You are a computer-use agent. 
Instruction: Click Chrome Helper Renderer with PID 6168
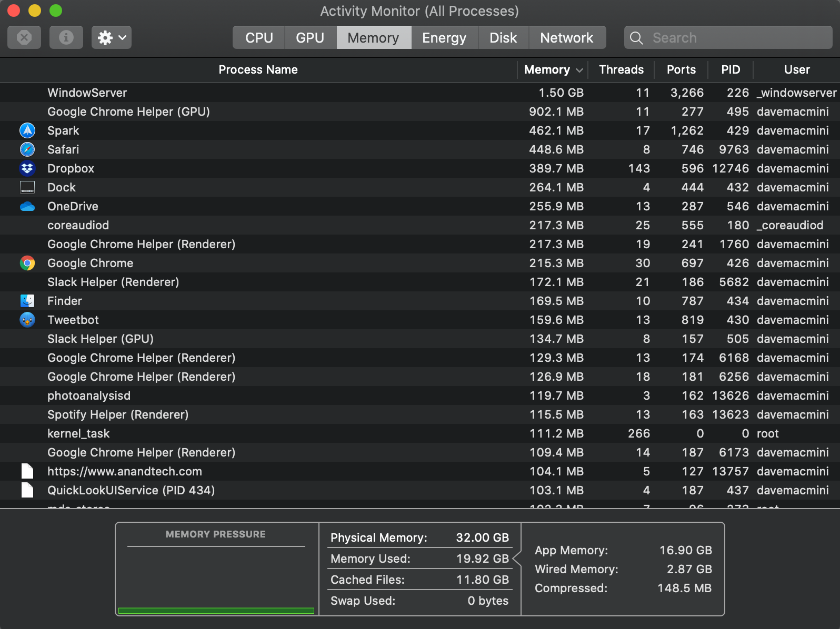pyautogui.click(x=420, y=358)
